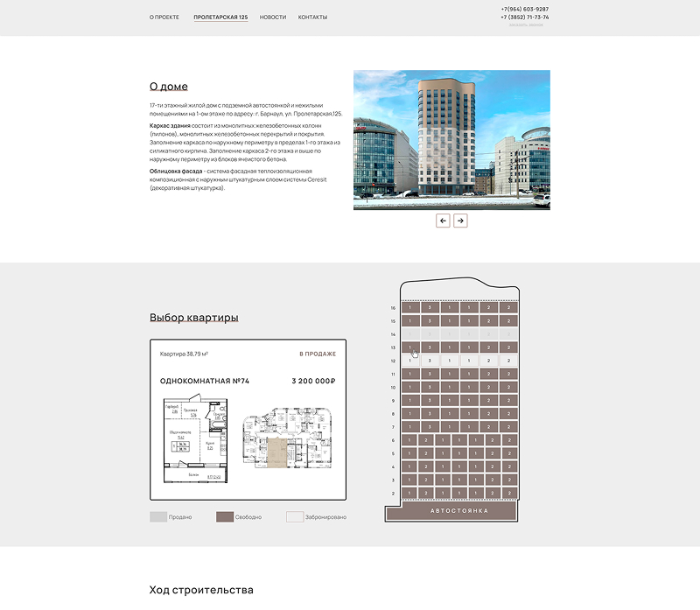Click the Забронировано legend swatch

[x=294, y=517]
